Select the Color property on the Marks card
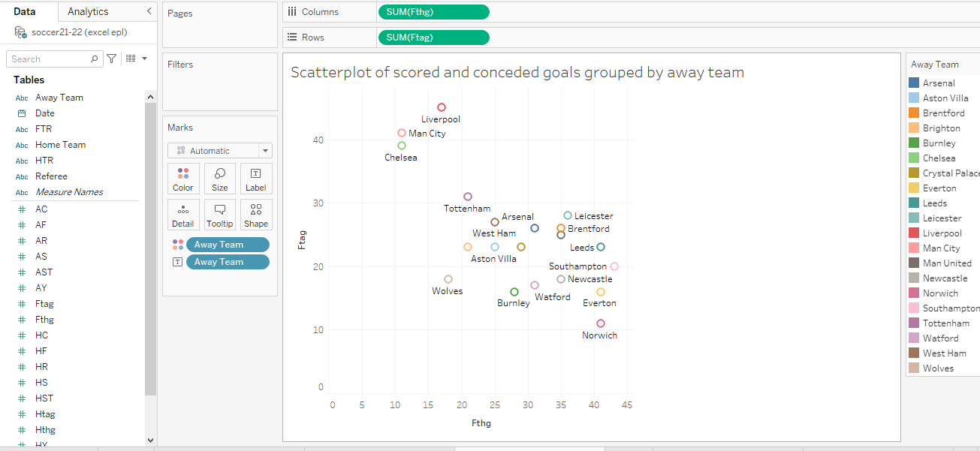Viewport: 980px width, 451px height. click(x=183, y=178)
